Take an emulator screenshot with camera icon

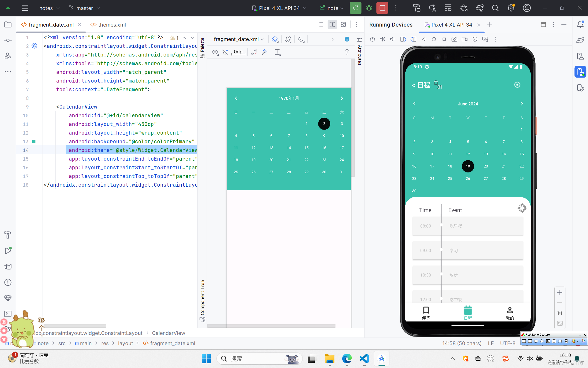coord(454,39)
